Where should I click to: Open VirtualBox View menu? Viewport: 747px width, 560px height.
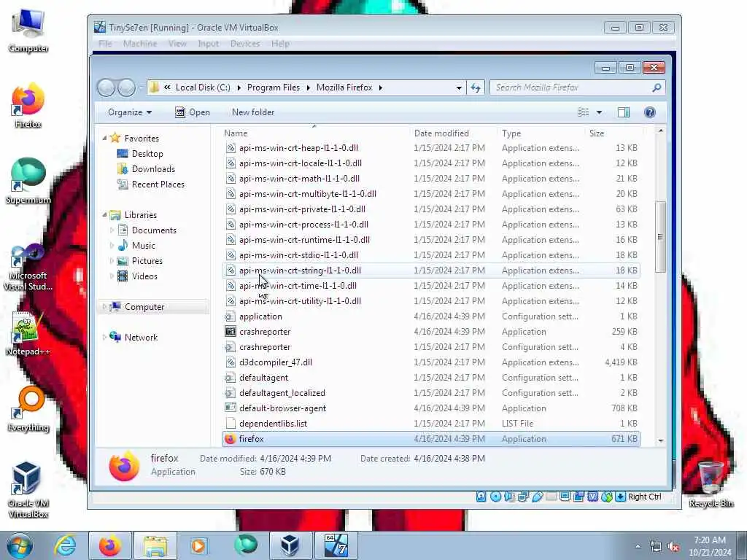click(177, 44)
